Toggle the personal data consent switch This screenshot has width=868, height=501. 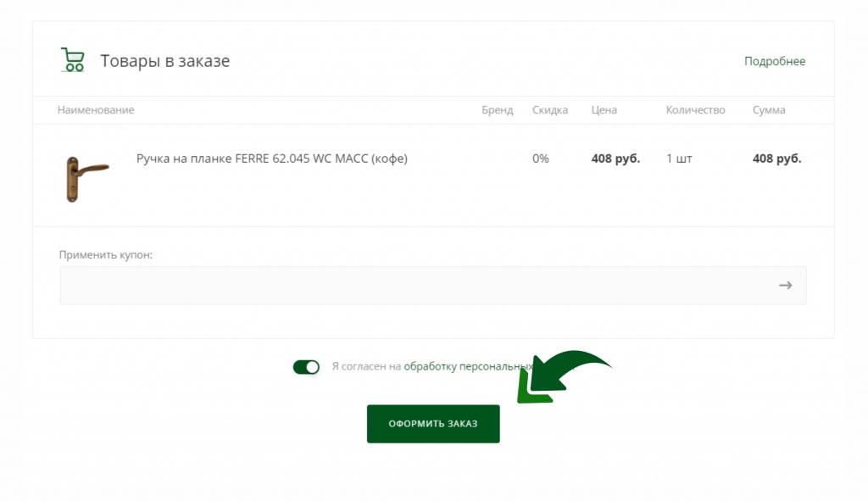(306, 367)
